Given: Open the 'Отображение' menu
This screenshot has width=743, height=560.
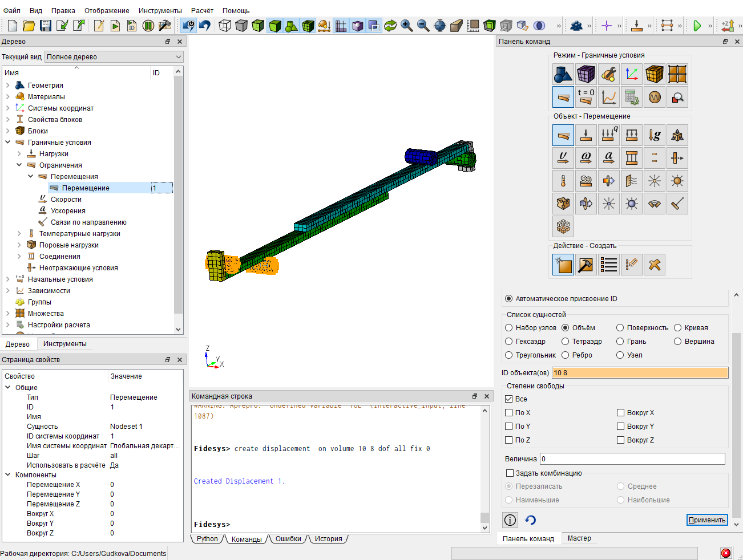Looking at the screenshot, I should click(107, 11).
